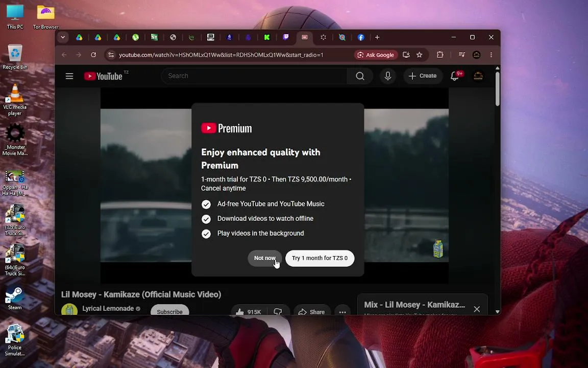This screenshot has width=588, height=368.
Task: Switch to the Facebook tab
Action: 361,37
